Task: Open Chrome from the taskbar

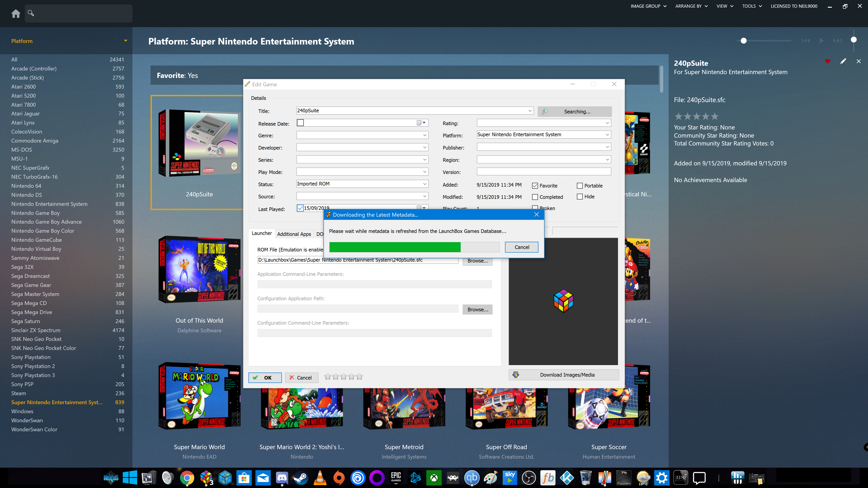Action: [187, 478]
